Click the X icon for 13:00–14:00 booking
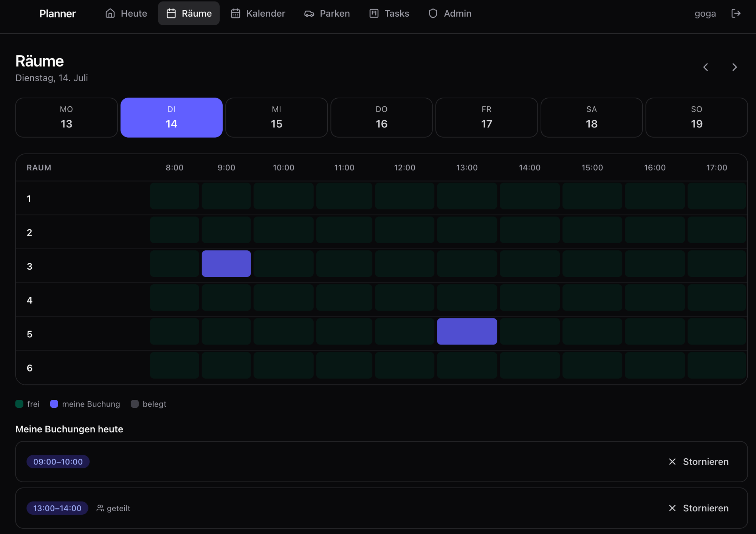 point(672,508)
